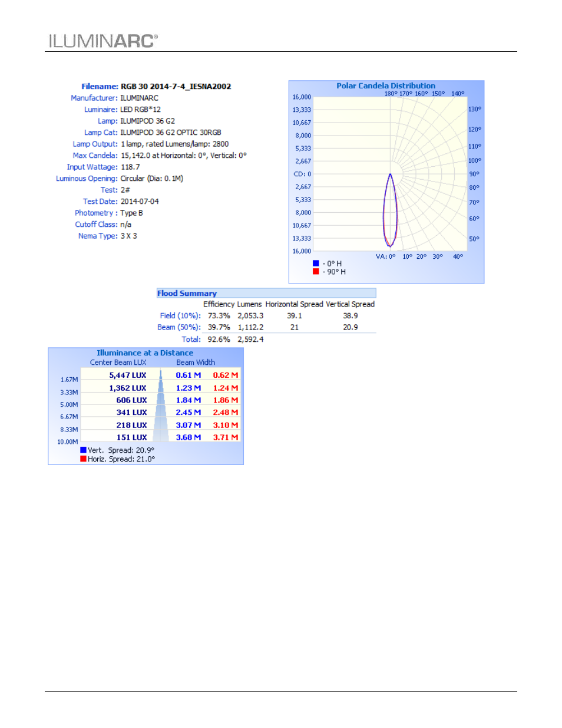Click the CD: 0 axis label
The width and height of the screenshot is (562, 728).
pyautogui.click(x=302, y=174)
